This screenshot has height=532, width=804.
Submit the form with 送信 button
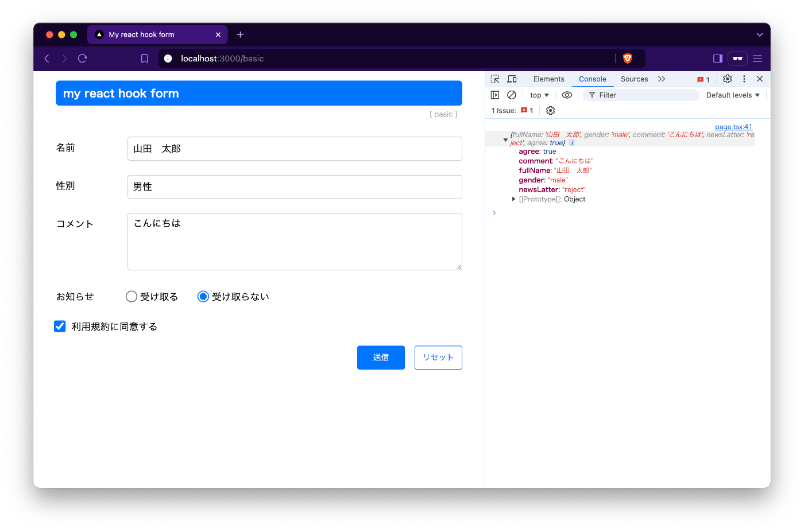[x=381, y=358]
